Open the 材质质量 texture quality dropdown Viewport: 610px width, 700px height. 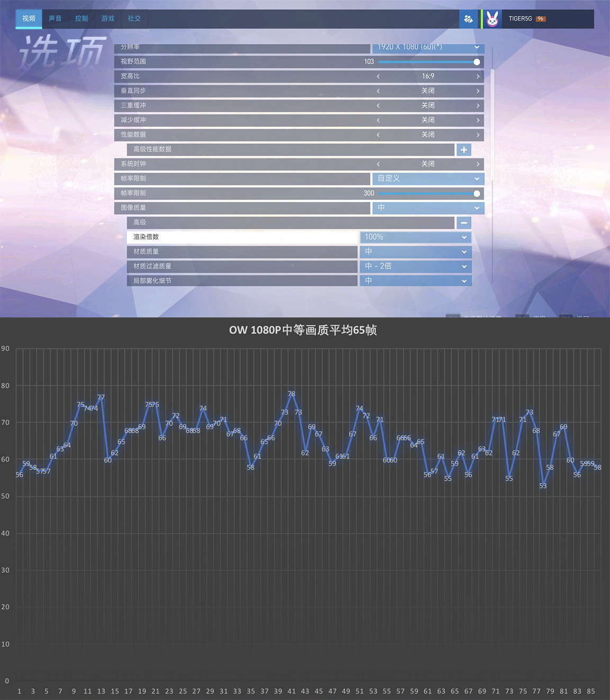click(415, 252)
